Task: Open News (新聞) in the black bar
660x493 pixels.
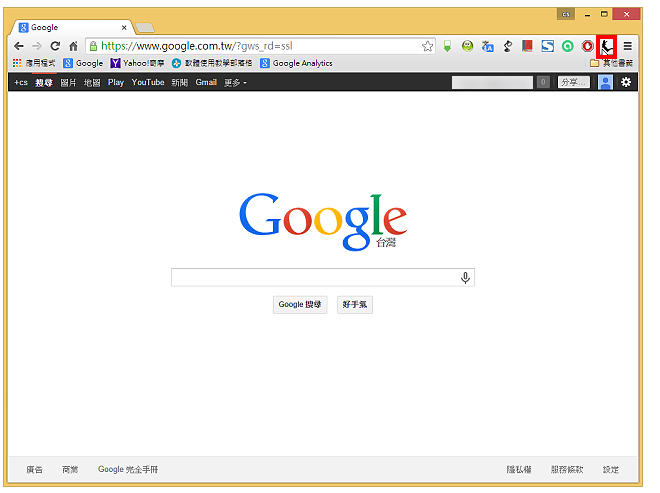Action: (180, 83)
